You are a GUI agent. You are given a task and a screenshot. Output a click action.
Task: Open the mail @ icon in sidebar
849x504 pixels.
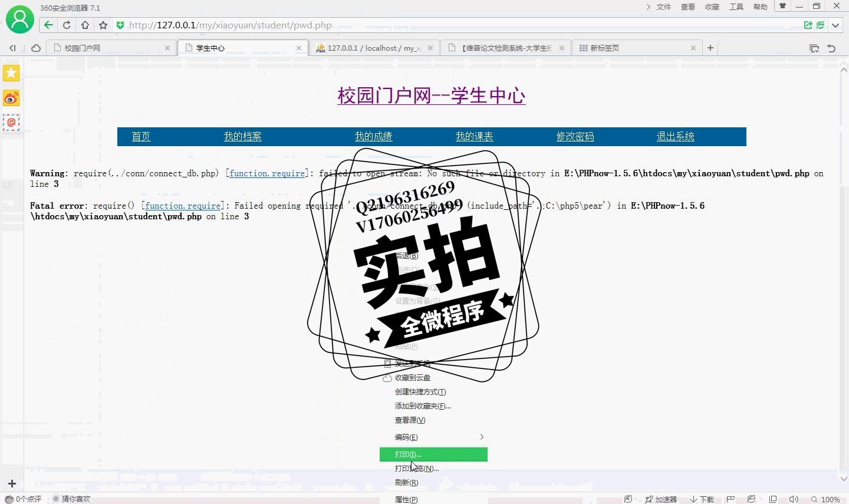click(x=11, y=123)
